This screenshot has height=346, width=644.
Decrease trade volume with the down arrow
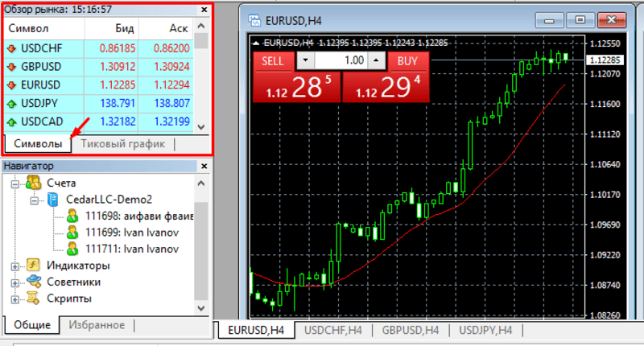click(305, 60)
